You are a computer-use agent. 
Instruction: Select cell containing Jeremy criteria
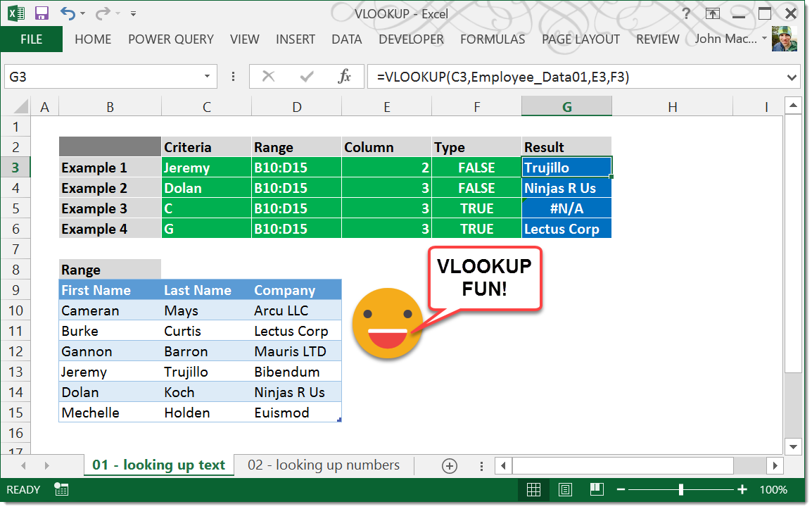207,168
